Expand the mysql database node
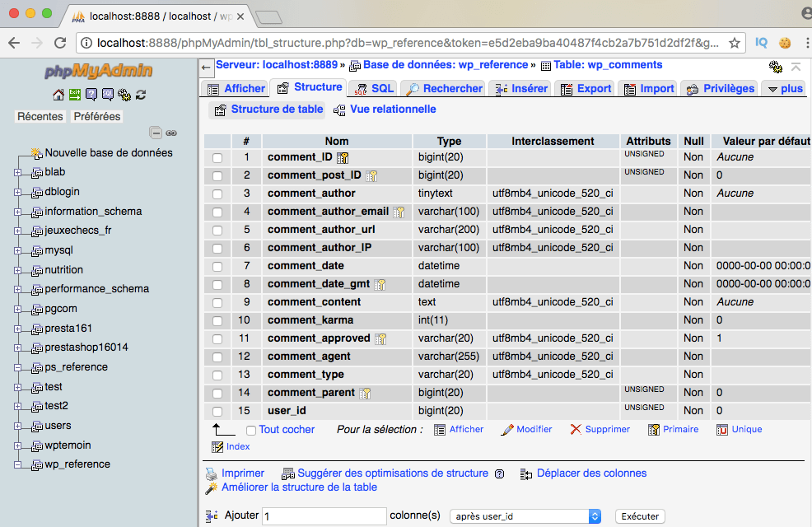This screenshot has width=812, height=527. pos(17,250)
